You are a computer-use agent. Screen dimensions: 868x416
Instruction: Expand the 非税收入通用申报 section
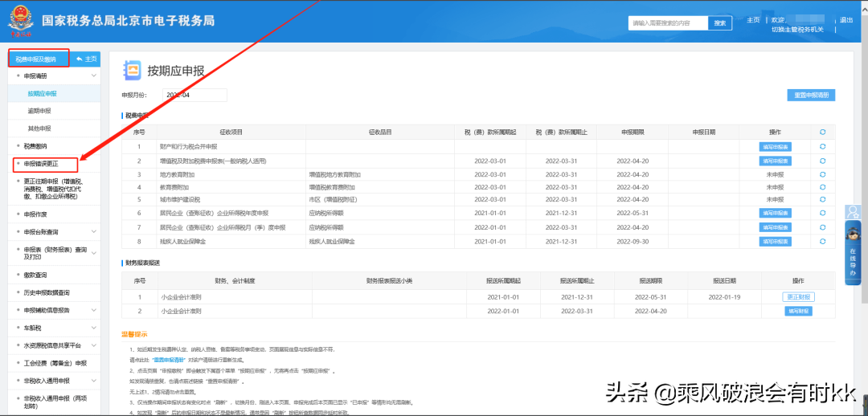93,381
